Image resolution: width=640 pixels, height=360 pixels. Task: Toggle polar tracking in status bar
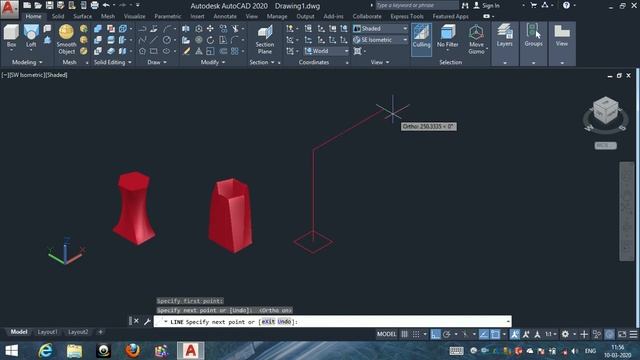pyautogui.click(x=447, y=334)
